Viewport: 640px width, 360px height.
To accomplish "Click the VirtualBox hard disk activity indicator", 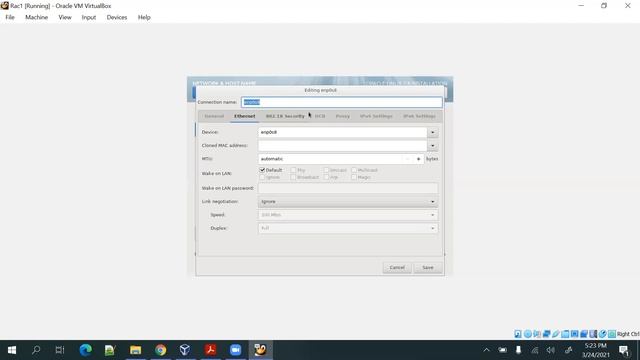I will click(x=518, y=334).
